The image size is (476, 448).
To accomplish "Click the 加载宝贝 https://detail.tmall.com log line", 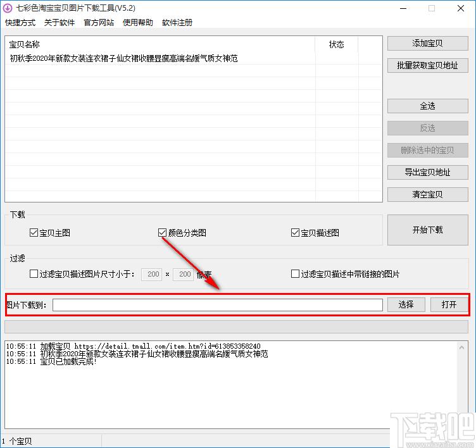I will (x=134, y=346).
